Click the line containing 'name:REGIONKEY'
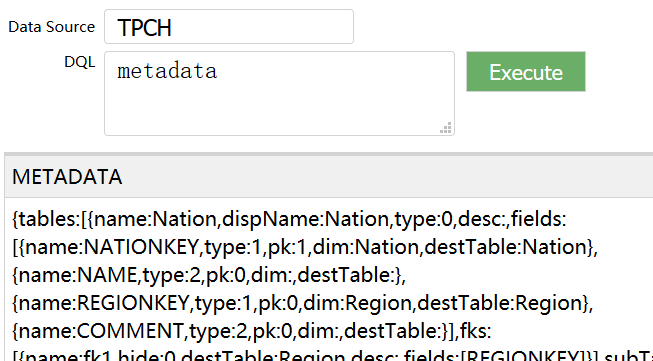This screenshot has width=653, height=361. (303, 303)
